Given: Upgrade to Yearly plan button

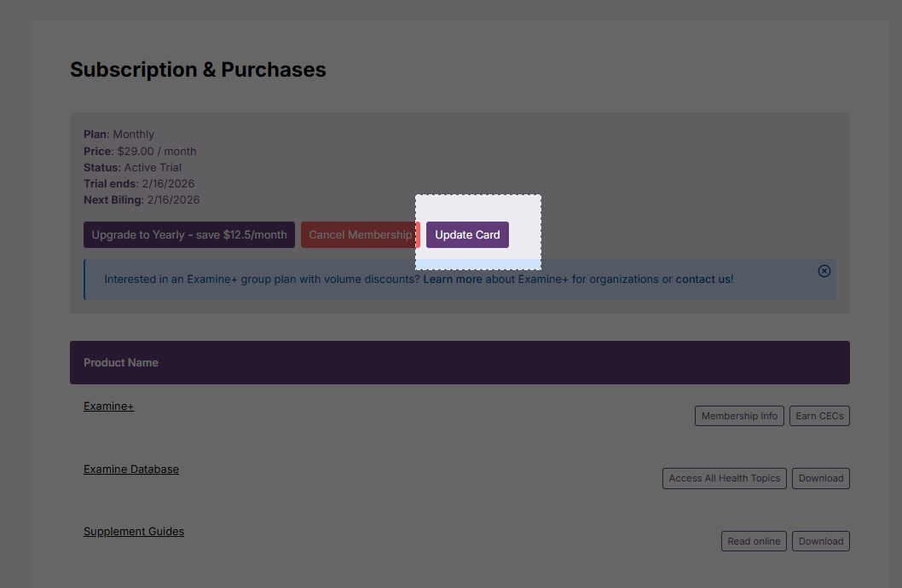Looking at the screenshot, I should point(189,234).
